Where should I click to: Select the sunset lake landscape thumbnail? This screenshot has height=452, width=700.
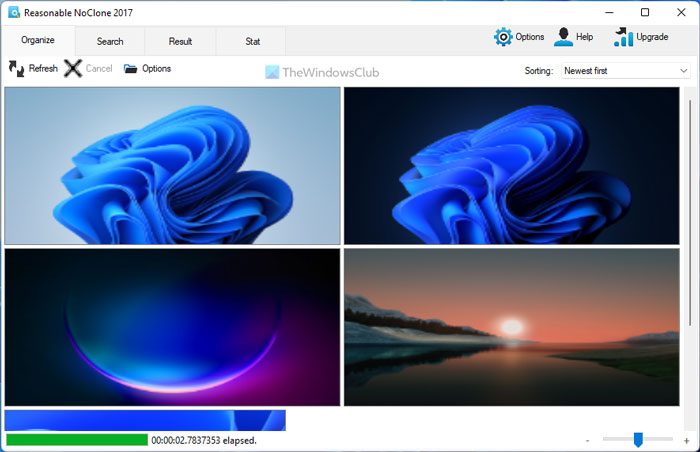[512, 327]
